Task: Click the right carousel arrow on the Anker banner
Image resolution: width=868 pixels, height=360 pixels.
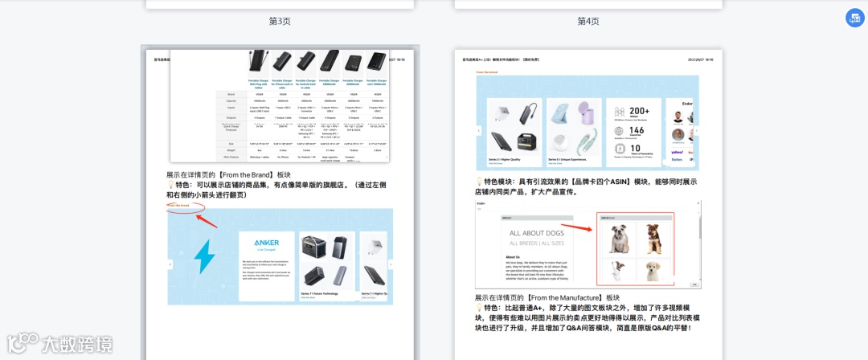Action: tap(391, 264)
